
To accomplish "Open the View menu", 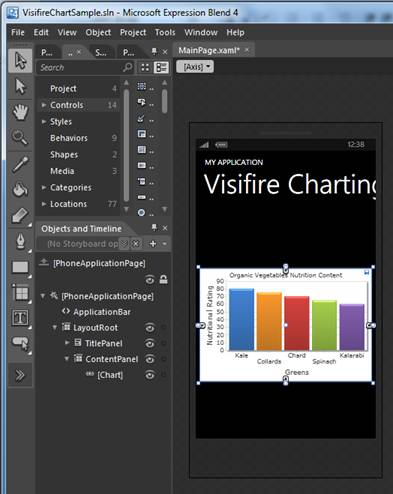I will (x=67, y=32).
